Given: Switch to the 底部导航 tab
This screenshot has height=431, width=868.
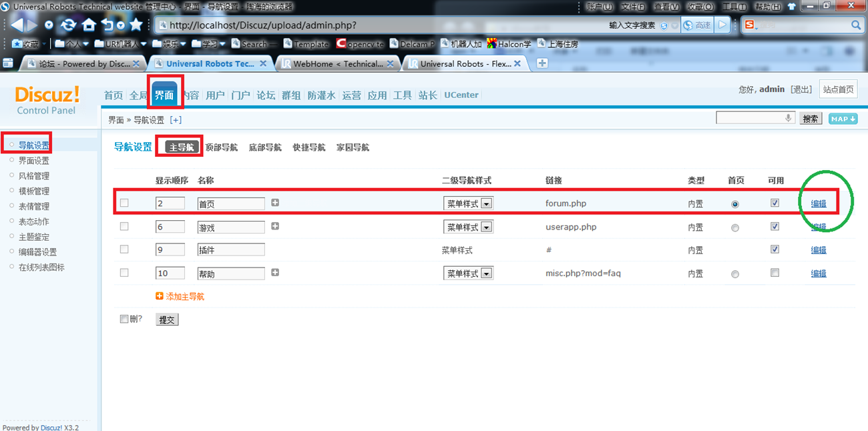Looking at the screenshot, I should (265, 147).
